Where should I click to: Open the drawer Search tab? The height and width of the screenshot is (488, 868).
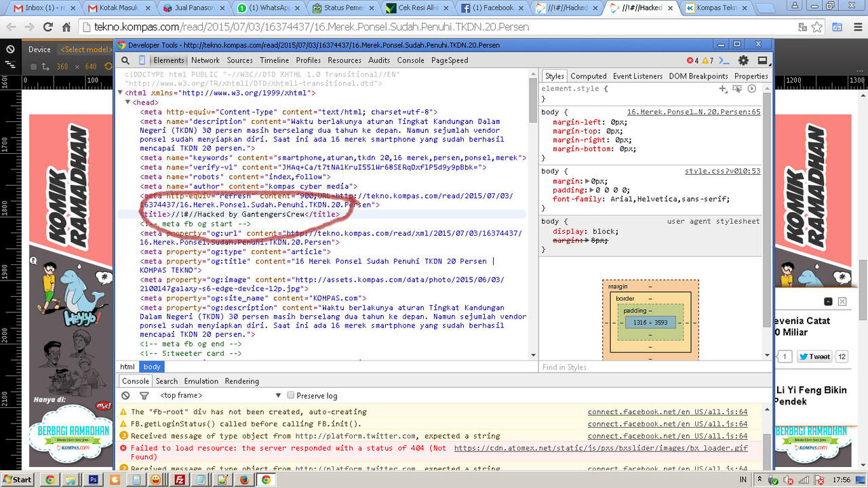click(x=167, y=381)
